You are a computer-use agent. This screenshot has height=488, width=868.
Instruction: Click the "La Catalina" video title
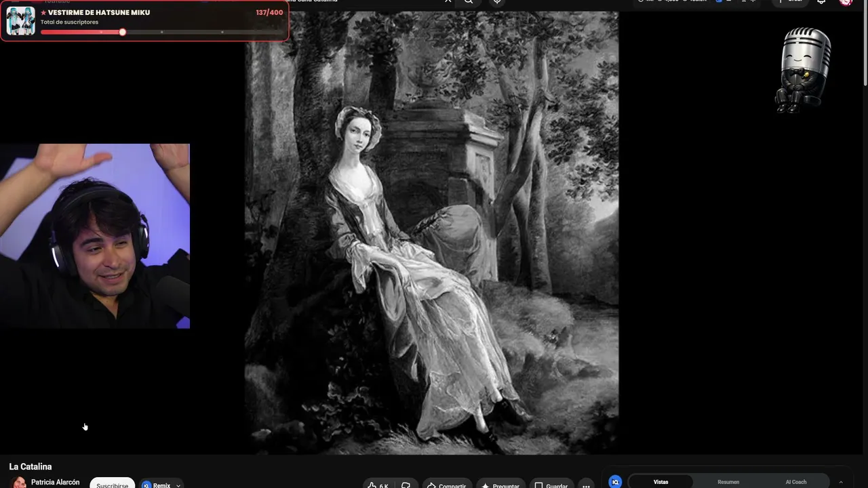click(31, 466)
